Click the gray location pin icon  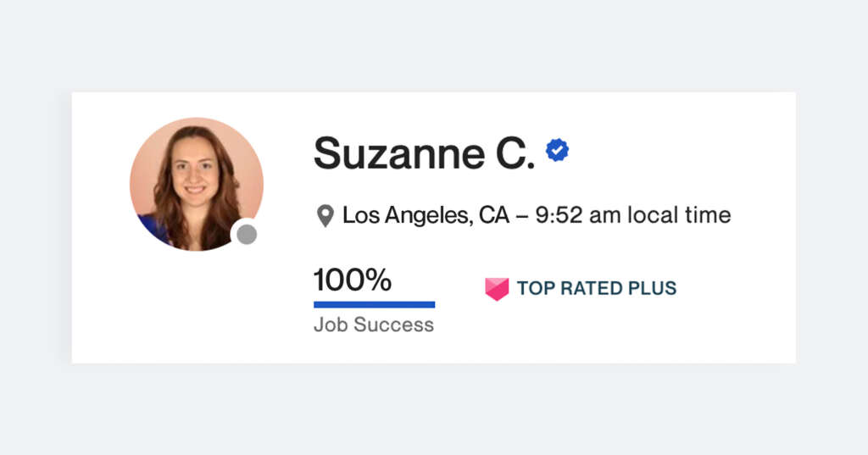coord(325,215)
